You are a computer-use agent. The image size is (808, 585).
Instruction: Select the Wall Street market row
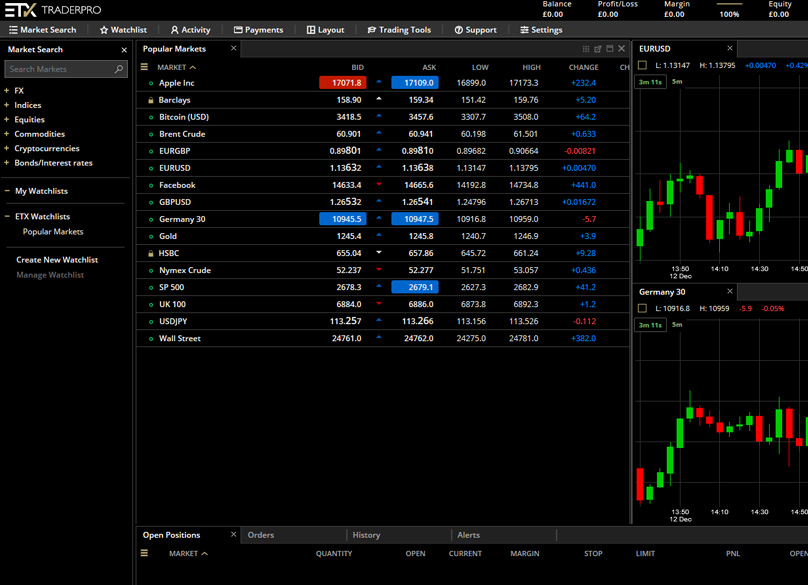[x=383, y=338]
